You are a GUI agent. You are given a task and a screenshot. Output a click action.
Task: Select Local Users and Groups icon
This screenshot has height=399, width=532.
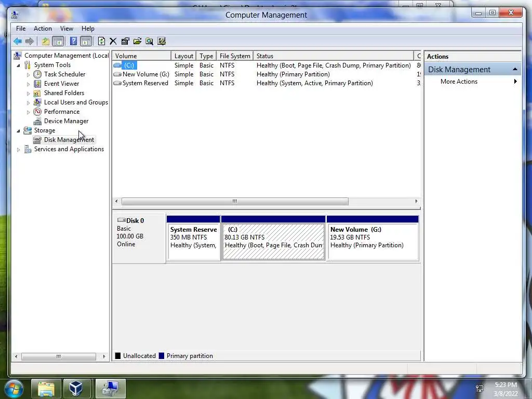[37, 102]
